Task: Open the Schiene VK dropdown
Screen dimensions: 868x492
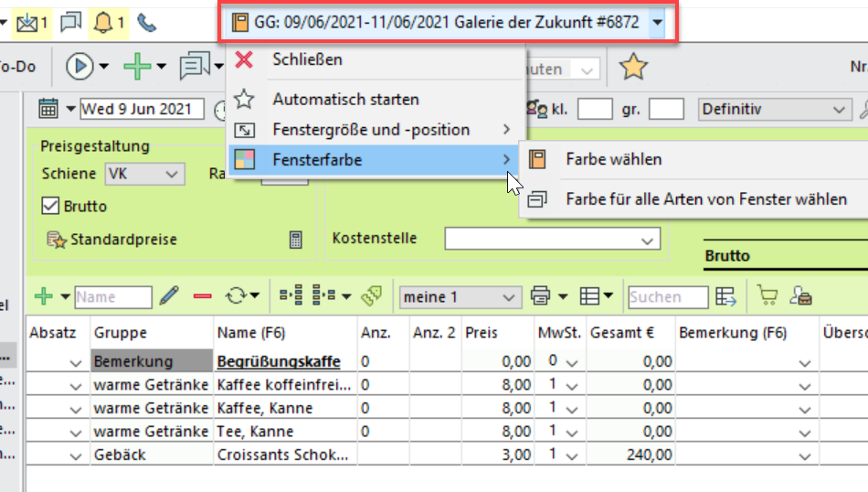Action: pyautogui.click(x=144, y=174)
